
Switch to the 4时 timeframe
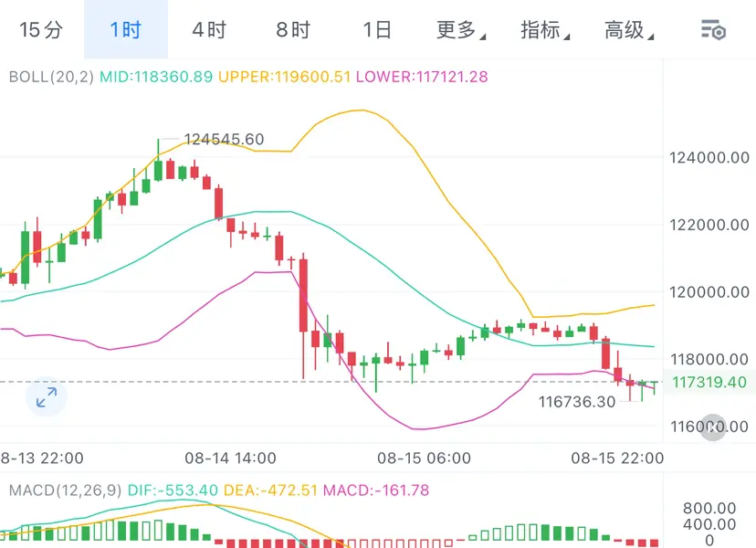point(209,30)
